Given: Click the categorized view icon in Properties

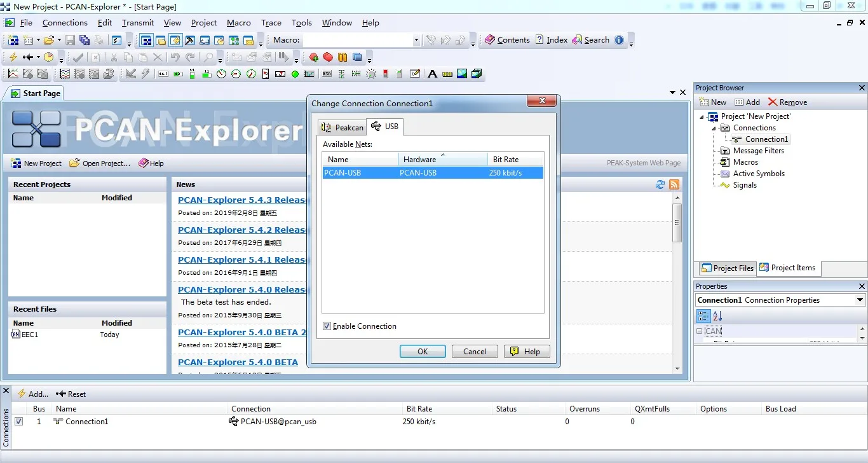Looking at the screenshot, I should coord(703,316).
